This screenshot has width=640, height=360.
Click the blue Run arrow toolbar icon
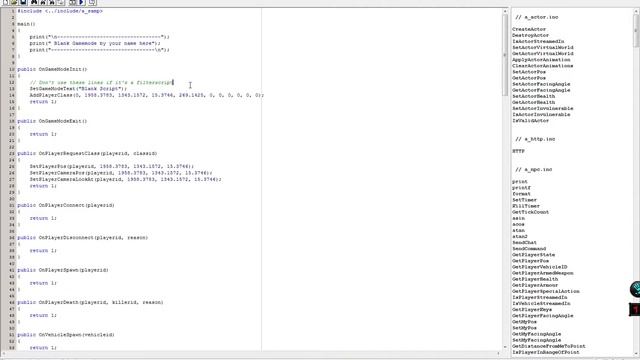[81, 2]
